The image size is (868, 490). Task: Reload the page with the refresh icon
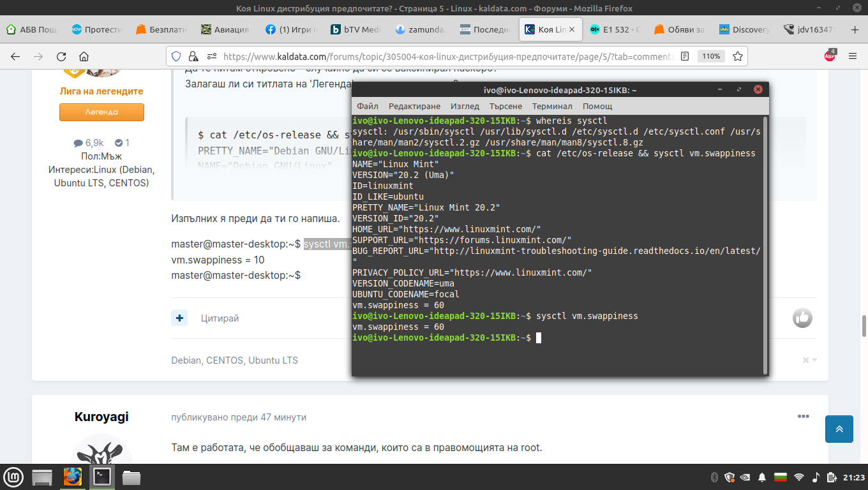tap(61, 56)
